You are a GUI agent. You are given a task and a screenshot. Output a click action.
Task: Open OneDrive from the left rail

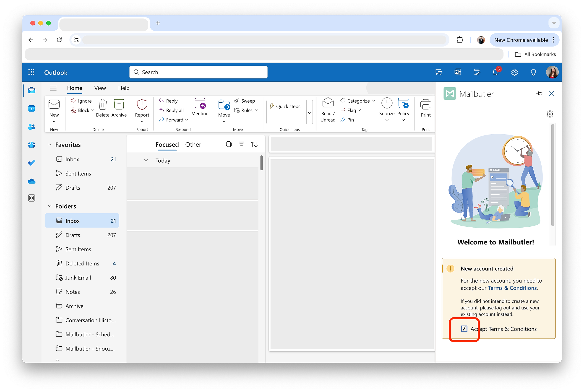coord(31,181)
